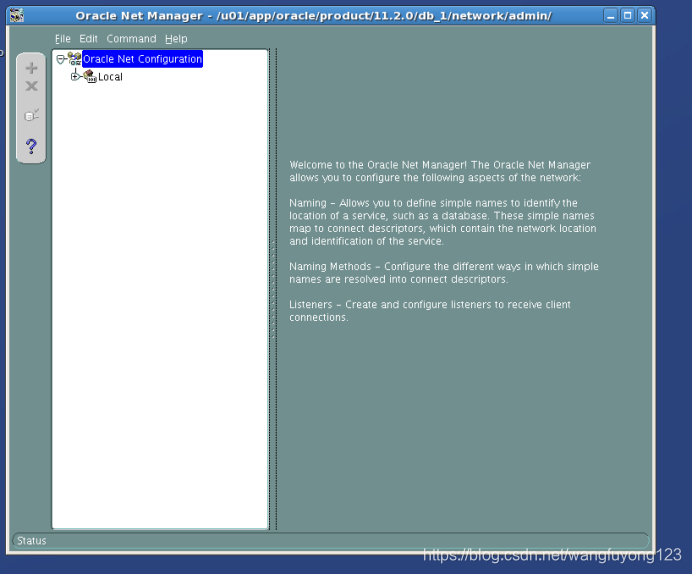This screenshot has height=574, width=692.
Task: Open the Help menu
Action: point(176,39)
